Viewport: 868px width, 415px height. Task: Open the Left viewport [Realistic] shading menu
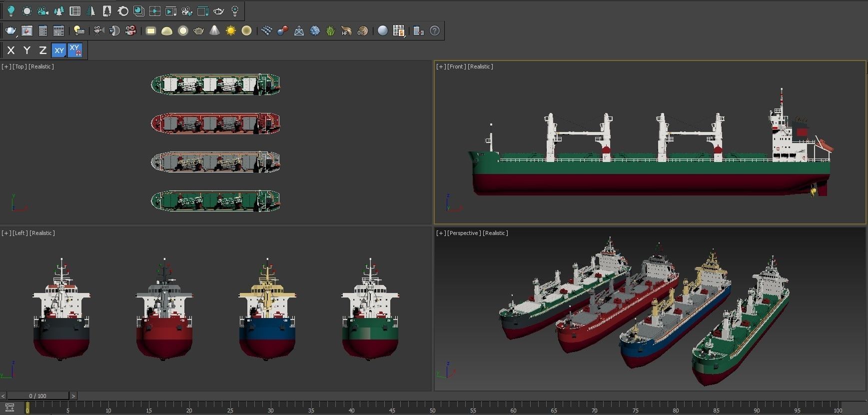pyautogui.click(x=42, y=233)
